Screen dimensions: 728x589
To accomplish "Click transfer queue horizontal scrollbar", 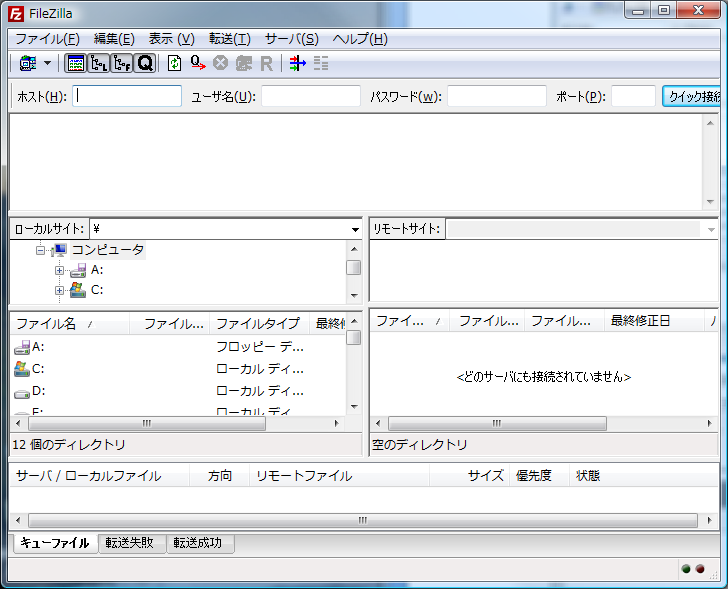I will click(363, 520).
